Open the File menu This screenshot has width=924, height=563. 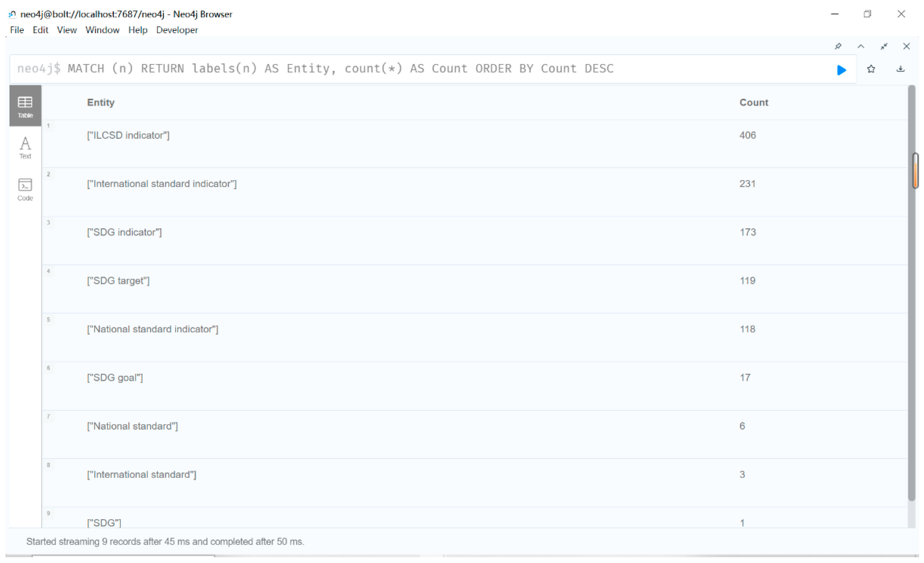(17, 30)
